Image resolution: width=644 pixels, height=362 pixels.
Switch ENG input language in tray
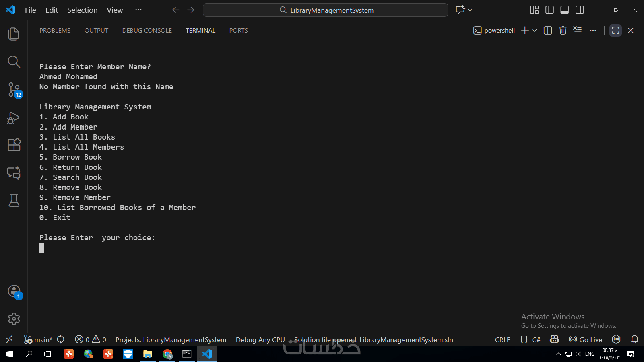click(590, 354)
